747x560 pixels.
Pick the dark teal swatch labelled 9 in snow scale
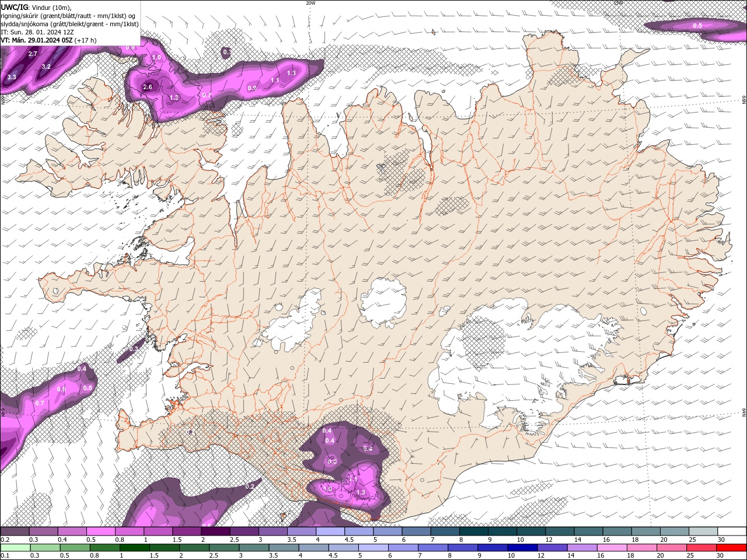tap(502, 531)
